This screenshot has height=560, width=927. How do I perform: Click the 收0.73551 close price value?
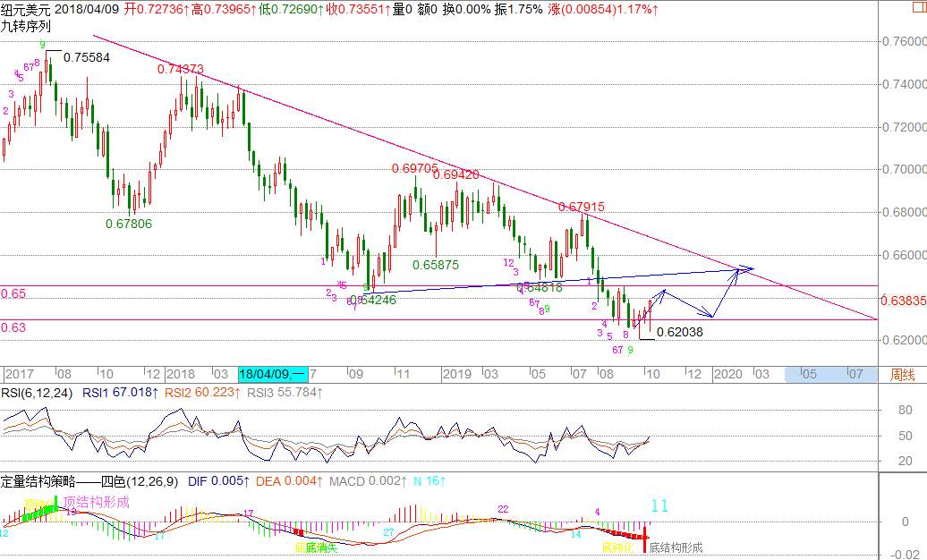(359, 10)
